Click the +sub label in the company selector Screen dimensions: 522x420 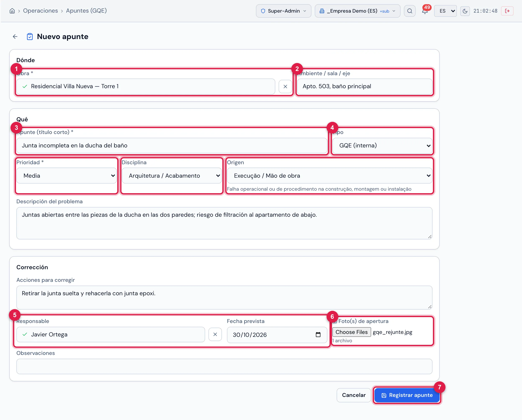pyautogui.click(x=385, y=11)
